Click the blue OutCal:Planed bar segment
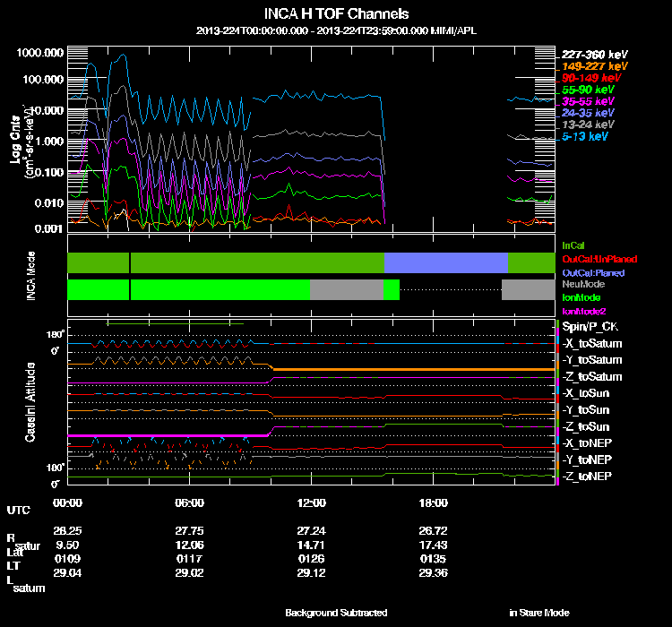 [446, 262]
